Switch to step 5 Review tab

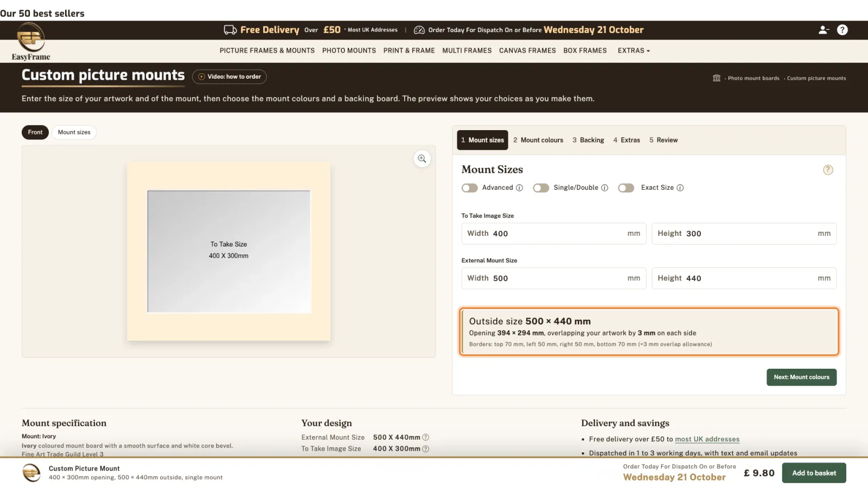(x=663, y=140)
